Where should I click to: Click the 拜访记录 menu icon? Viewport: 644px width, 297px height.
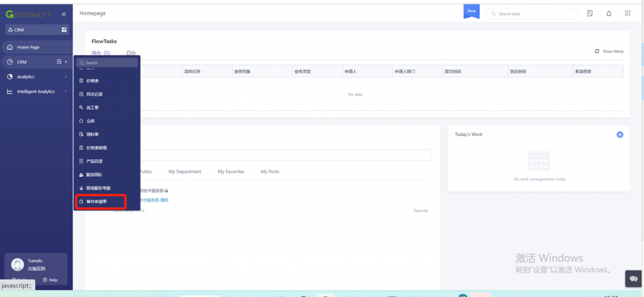[81, 94]
